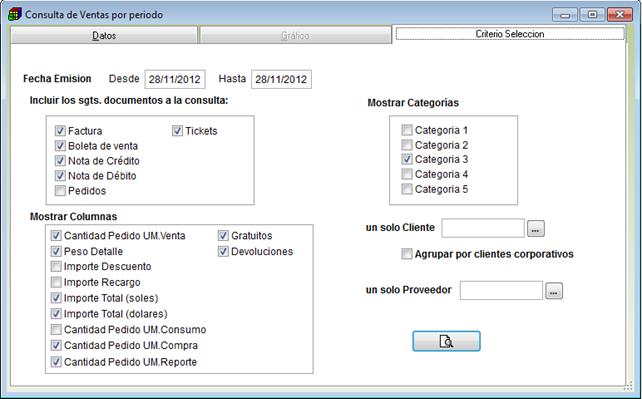642x399 pixels.
Task: Close the Consulta de Ventas window
Action: tap(620, 15)
